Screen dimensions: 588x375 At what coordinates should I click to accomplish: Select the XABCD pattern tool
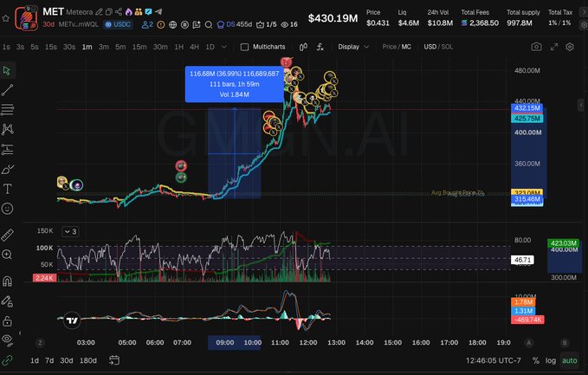(x=7, y=129)
